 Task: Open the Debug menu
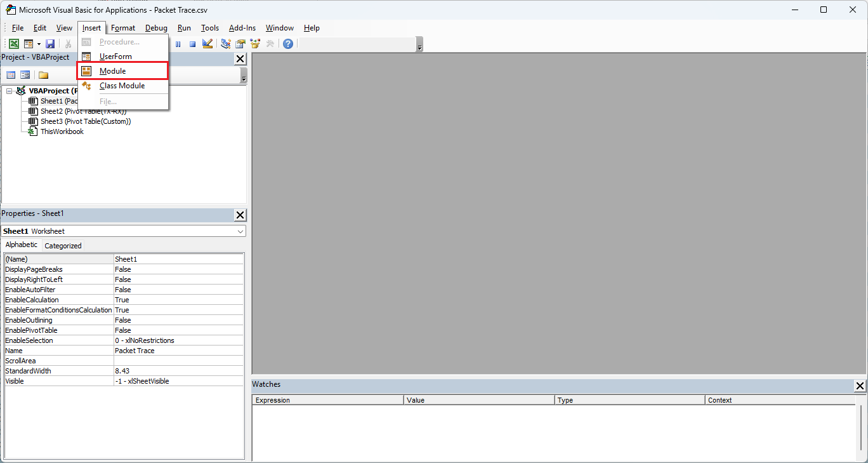[156, 28]
